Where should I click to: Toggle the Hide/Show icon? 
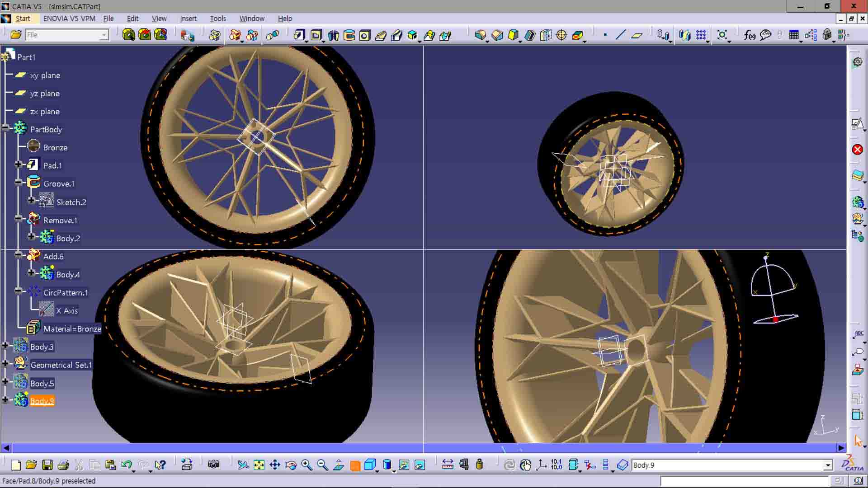point(404,465)
